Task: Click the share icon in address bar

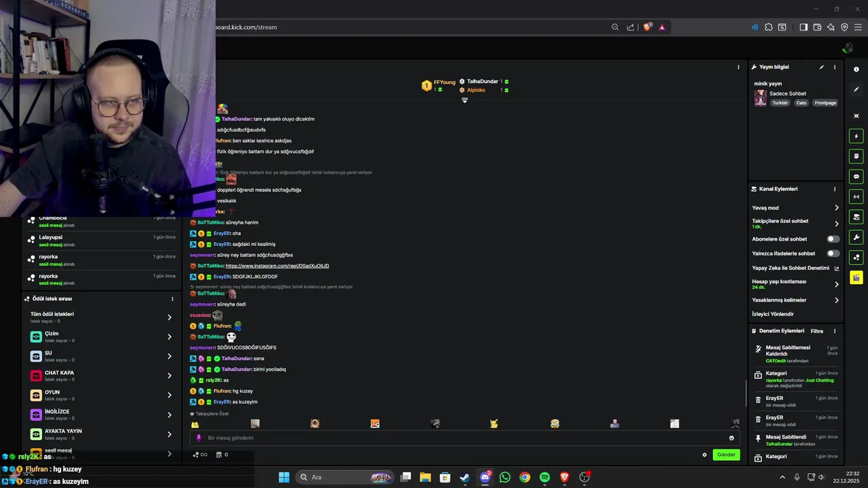Action: point(631,27)
